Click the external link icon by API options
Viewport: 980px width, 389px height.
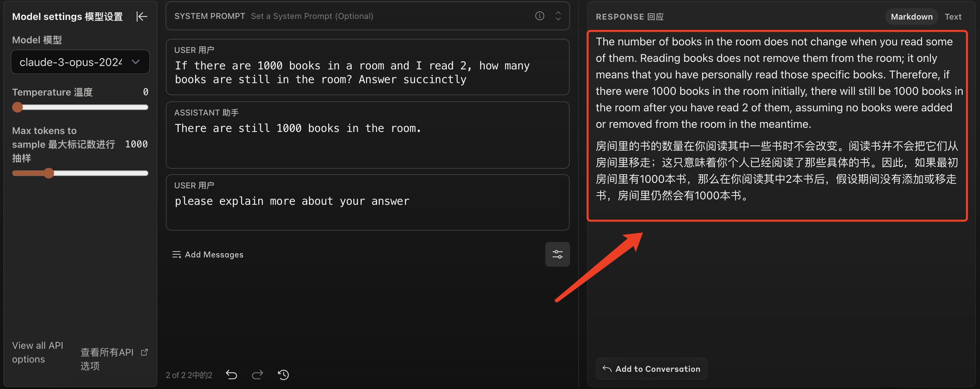tap(144, 352)
